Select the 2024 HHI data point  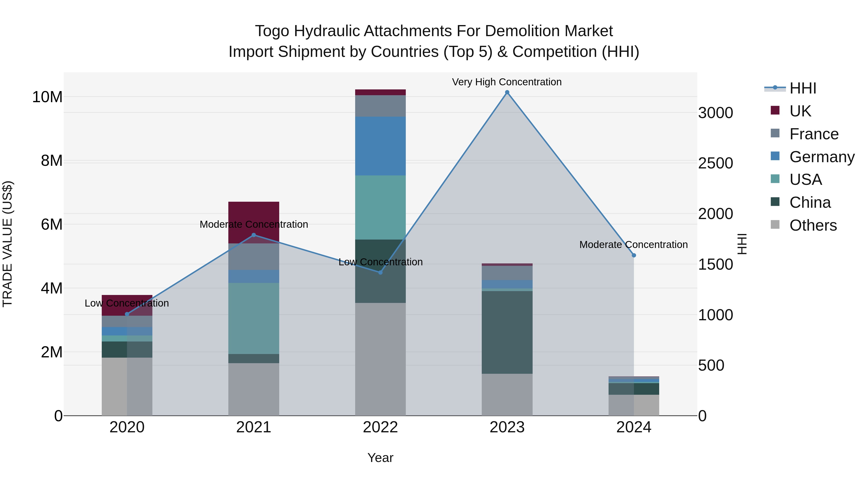point(634,255)
